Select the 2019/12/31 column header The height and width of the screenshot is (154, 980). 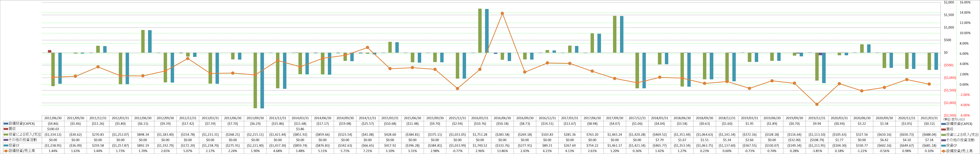(817, 118)
